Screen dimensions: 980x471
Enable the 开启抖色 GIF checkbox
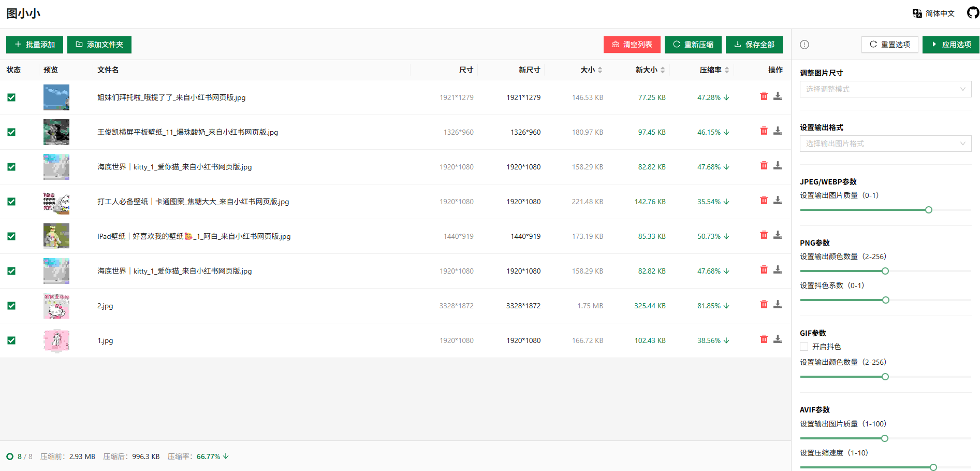[x=804, y=347]
